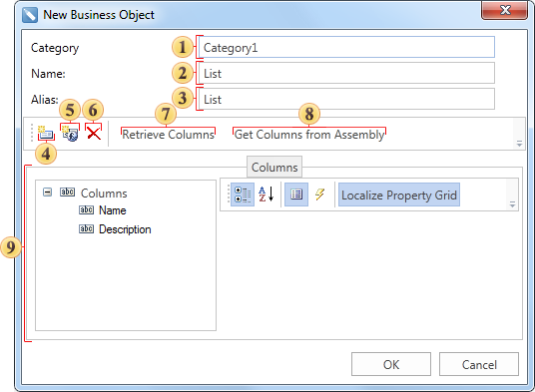
Task: Click the New Calculated Column icon
Action: point(70,133)
